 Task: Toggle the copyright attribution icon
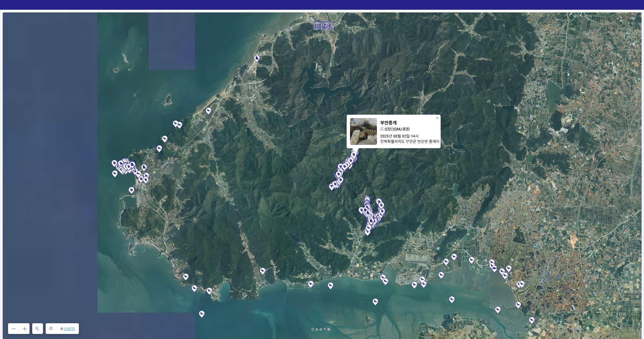pos(51,329)
